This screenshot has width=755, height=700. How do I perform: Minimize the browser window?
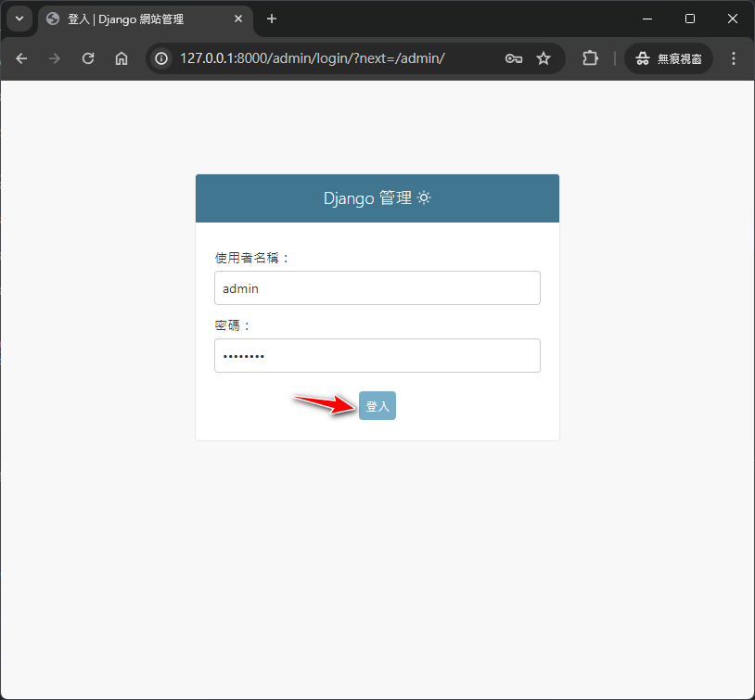(647, 19)
